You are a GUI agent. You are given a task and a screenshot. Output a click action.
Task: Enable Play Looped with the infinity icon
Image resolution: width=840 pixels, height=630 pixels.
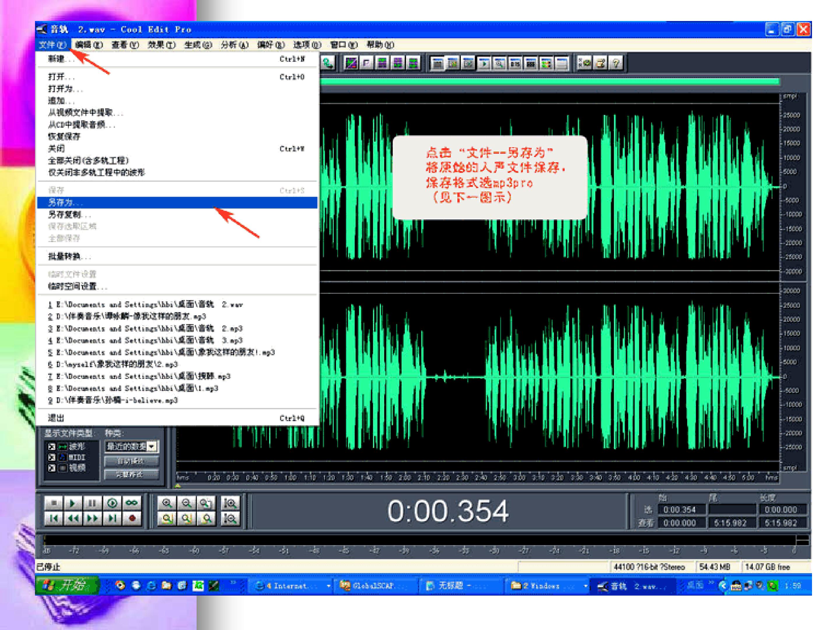(x=131, y=503)
